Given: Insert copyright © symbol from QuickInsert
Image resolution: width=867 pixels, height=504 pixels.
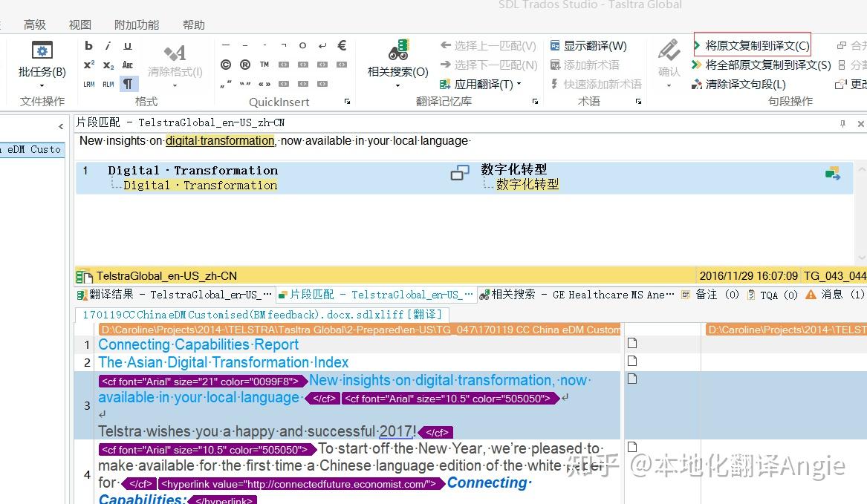Looking at the screenshot, I should (x=226, y=65).
